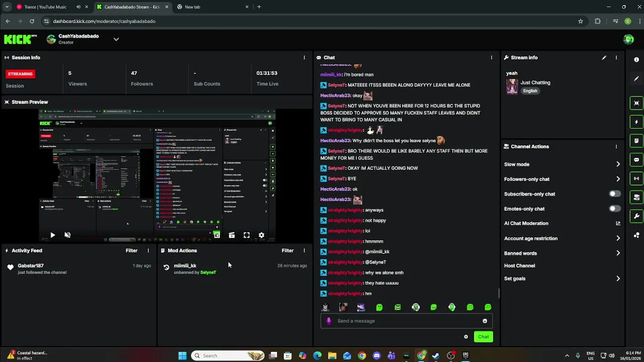Image resolution: width=644 pixels, height=362 pixels.
Task: Toggle the chat bubble widget sidebar icon
Action: (636, 160)
